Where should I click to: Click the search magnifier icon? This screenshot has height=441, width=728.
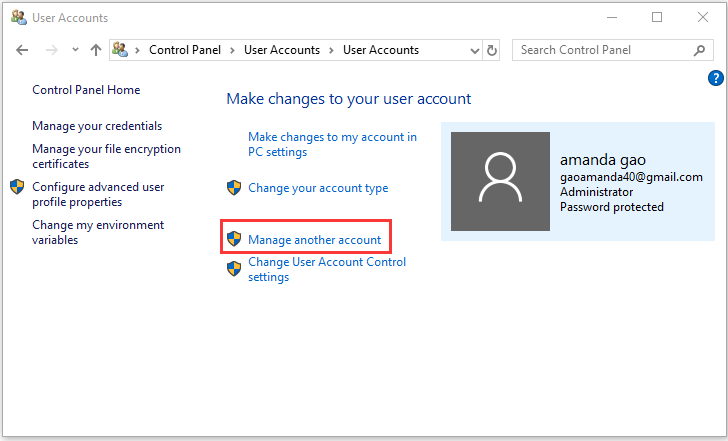pyautogui.click(x=699, y=50)
